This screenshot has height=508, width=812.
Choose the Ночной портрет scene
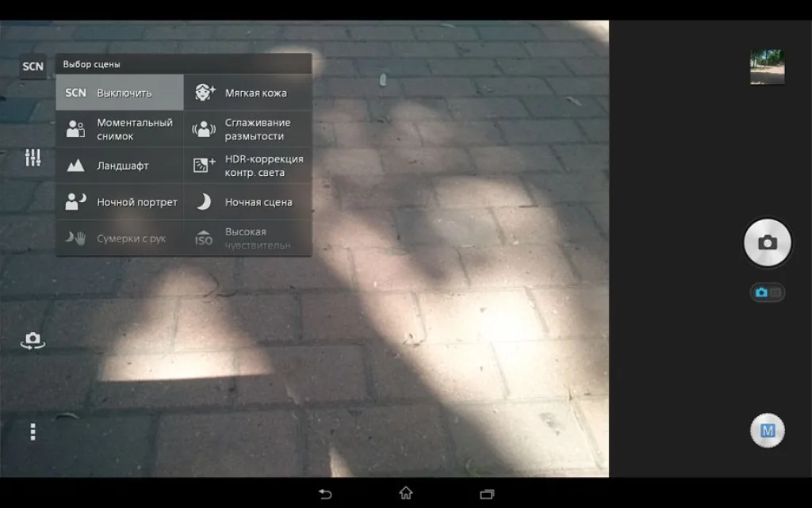[x=120, y=202]
